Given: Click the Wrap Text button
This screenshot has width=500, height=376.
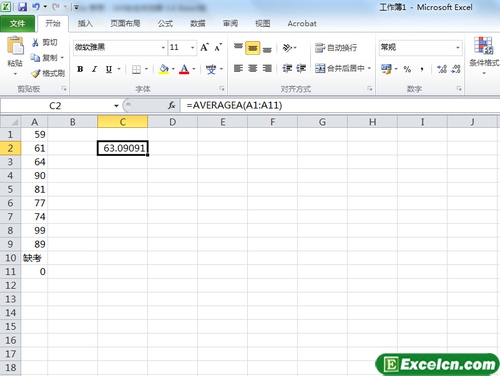Looking at the screenshot, I should (336, 48).
